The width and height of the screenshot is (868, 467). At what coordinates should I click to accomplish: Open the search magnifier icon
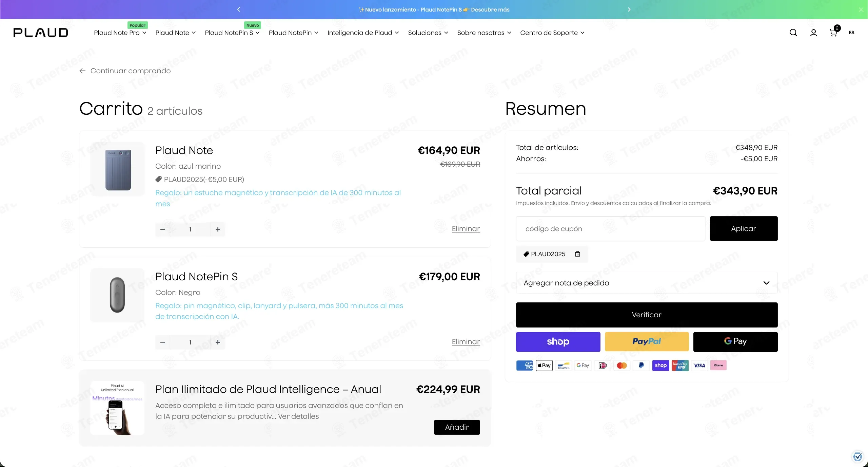tap(793, 33)
